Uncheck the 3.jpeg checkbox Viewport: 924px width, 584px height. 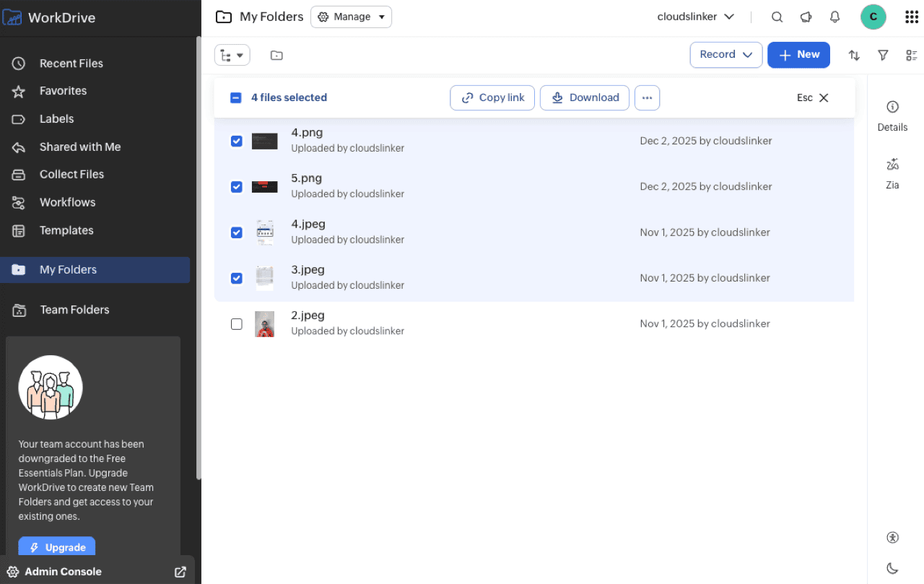(236, 278)
